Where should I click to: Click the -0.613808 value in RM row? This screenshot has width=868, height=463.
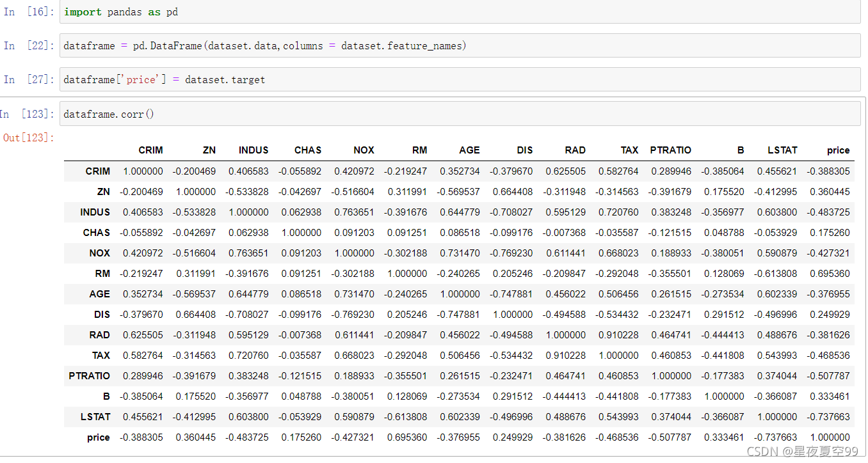point(776,274)
